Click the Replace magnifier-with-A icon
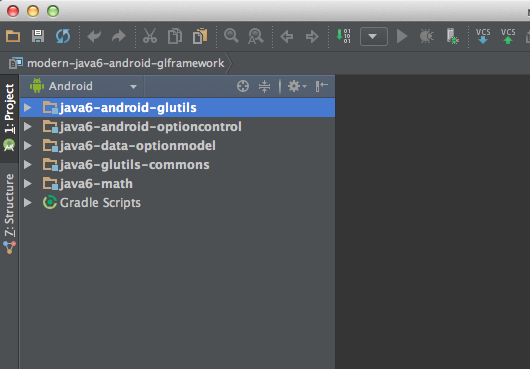Screen dimensions: 530x369 click(x=256, y=36)
